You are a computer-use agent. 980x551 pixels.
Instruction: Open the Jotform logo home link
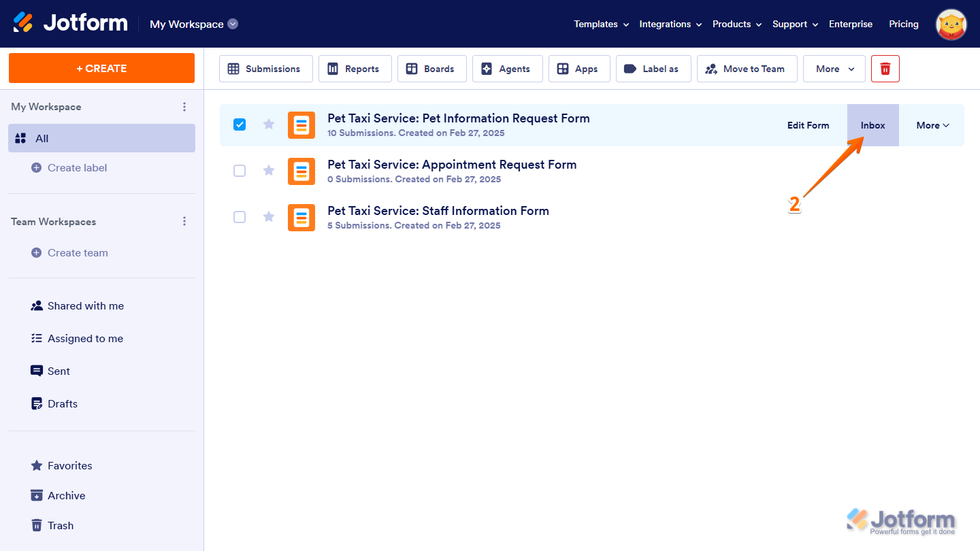coord(71,23)
